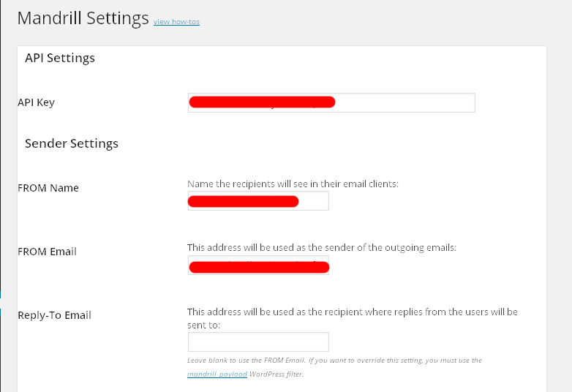Click the 'recipient where replies' description text

(x=353, y=318)
